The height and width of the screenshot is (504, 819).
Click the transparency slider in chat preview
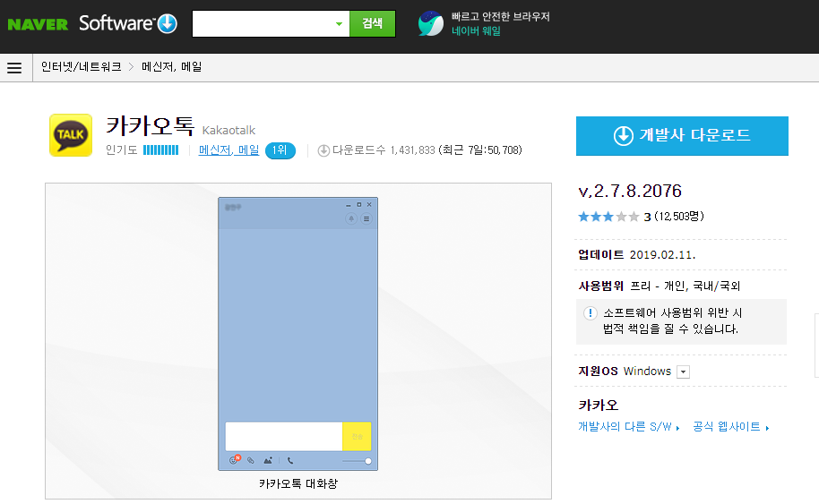357,461
